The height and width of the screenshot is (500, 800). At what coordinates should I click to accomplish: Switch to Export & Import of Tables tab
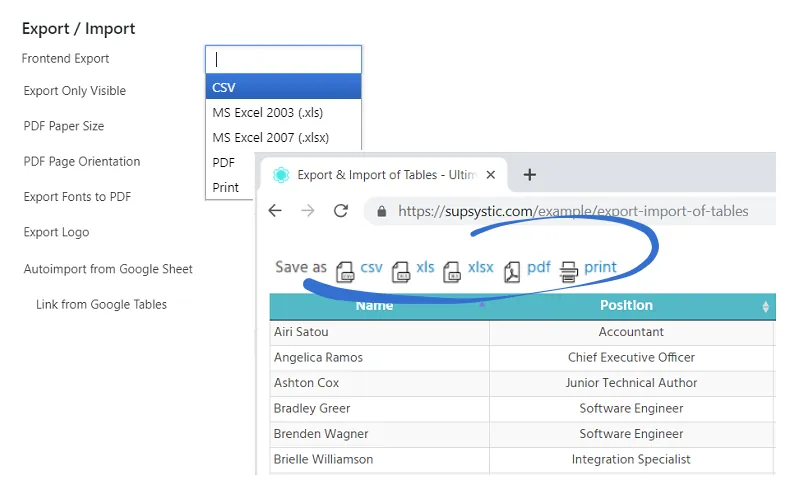tap(384, 175)
